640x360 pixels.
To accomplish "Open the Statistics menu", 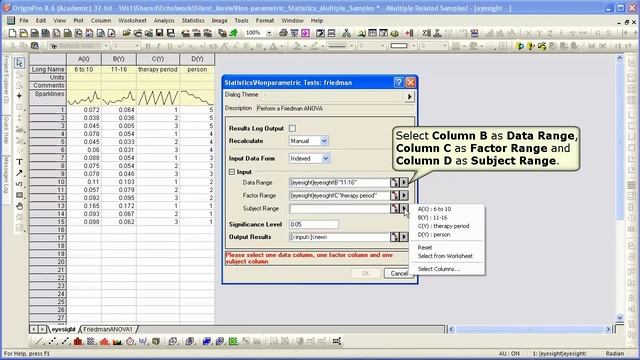I will pyautogui.click(x=193, y=20).
